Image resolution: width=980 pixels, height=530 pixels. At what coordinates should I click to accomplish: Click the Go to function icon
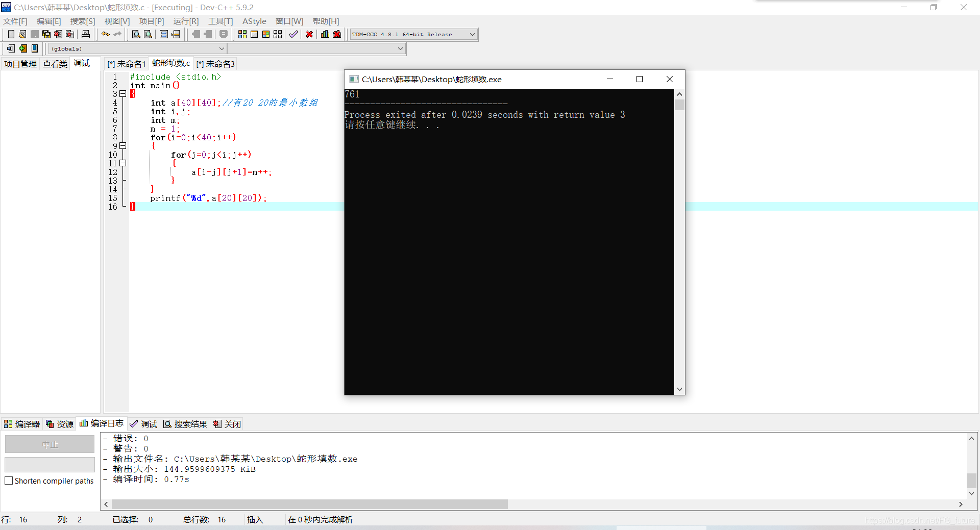tap(164, 34)
